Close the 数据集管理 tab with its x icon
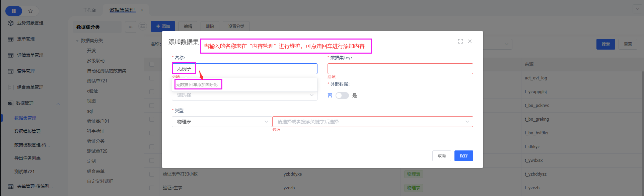This screenshot has height=196, width=644. (x=142, y=10)
